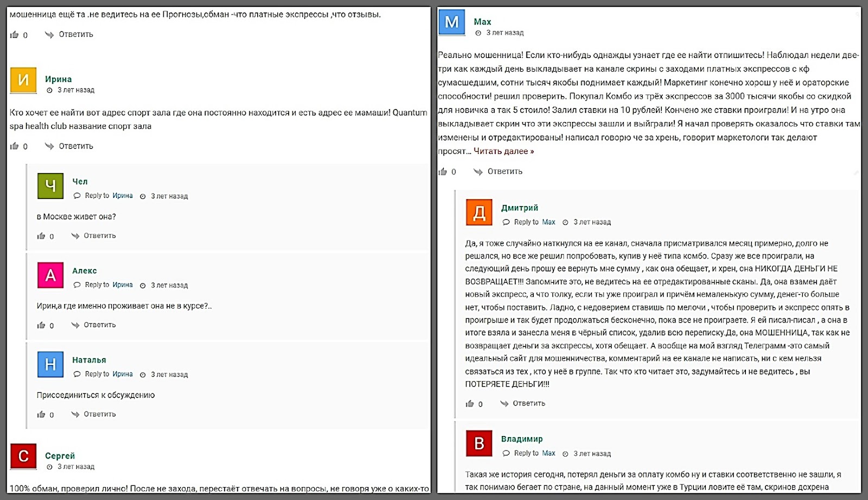
Task: Like Алекс's reply using thumbs-up
Action: [41, 325]
